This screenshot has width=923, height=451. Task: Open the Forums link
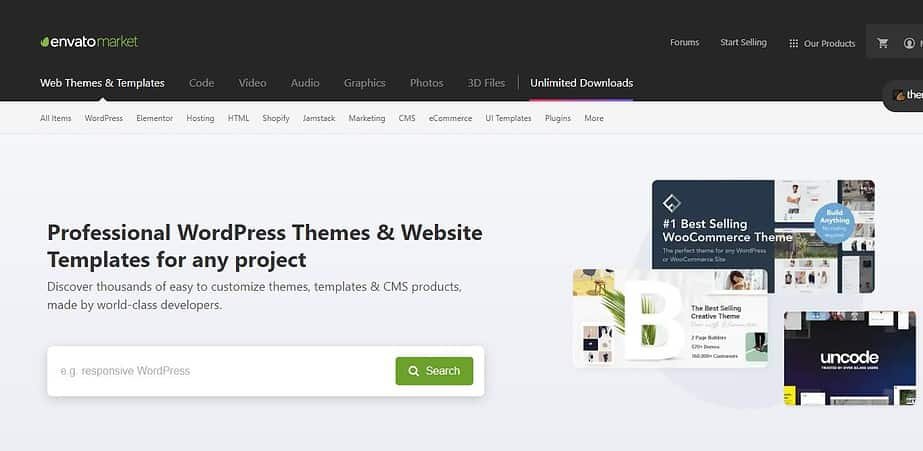(x=685, y=42)
